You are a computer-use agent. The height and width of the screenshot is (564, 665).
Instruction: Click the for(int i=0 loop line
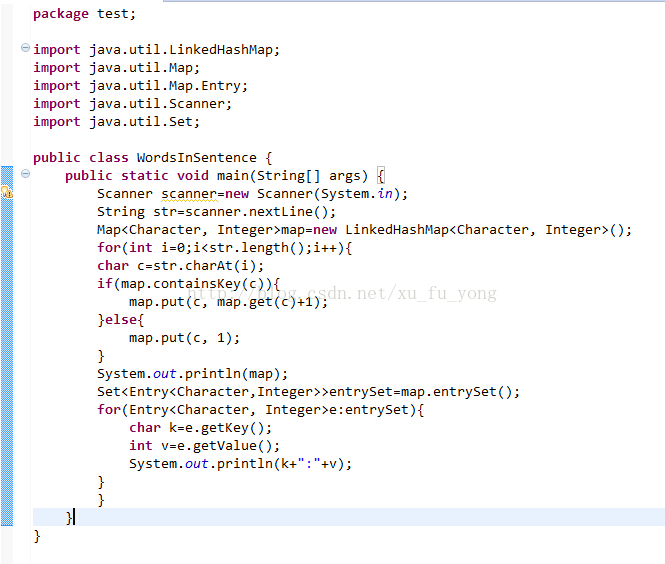pos(224,248)
